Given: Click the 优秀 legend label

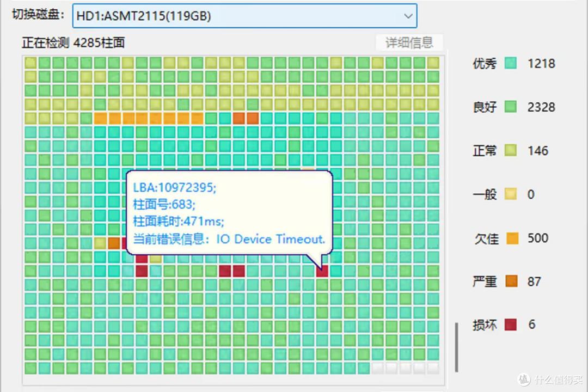Looking at the screenshot, I should point(485,63).
